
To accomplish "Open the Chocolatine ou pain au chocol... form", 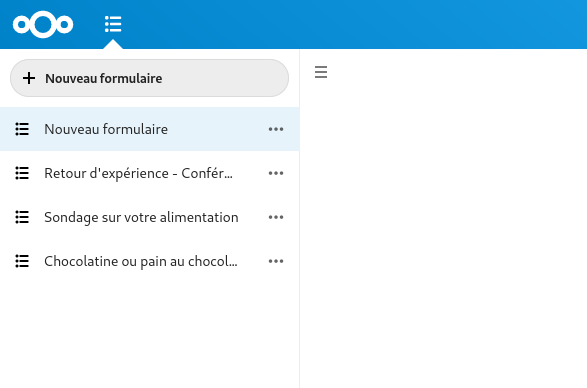I will [141, 261].
